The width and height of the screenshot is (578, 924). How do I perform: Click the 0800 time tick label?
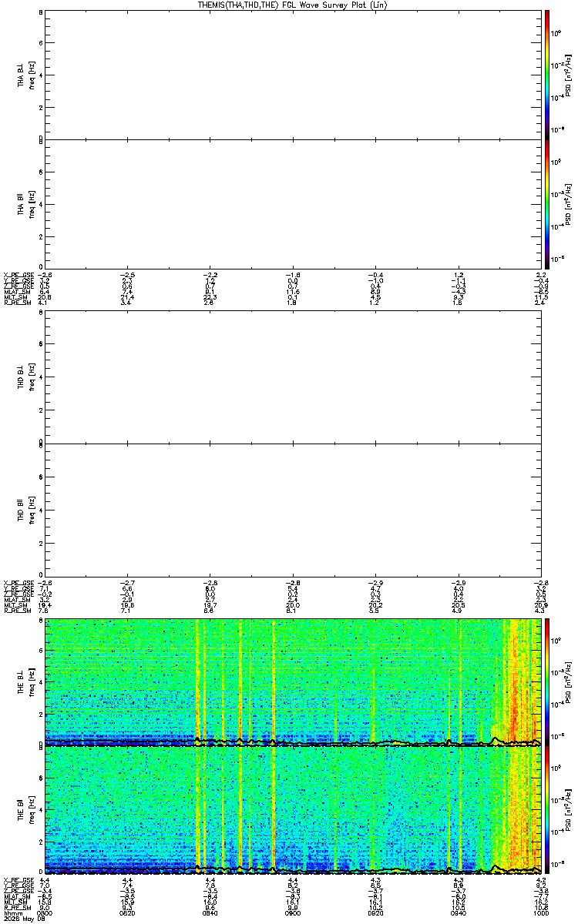pyautogui.click(x=45, y=913)
